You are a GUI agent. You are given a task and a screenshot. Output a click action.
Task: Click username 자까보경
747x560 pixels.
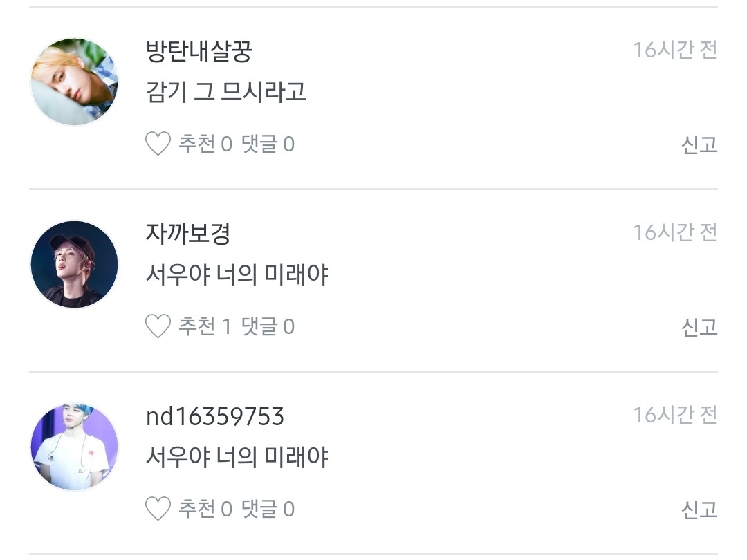[x=188, y=234]
